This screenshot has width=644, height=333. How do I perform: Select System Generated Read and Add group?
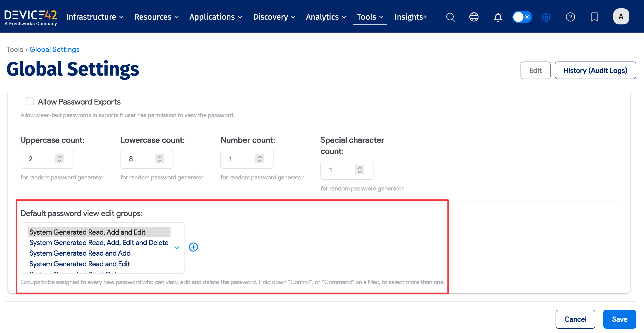pyautogui.click(x=80, y=253)
